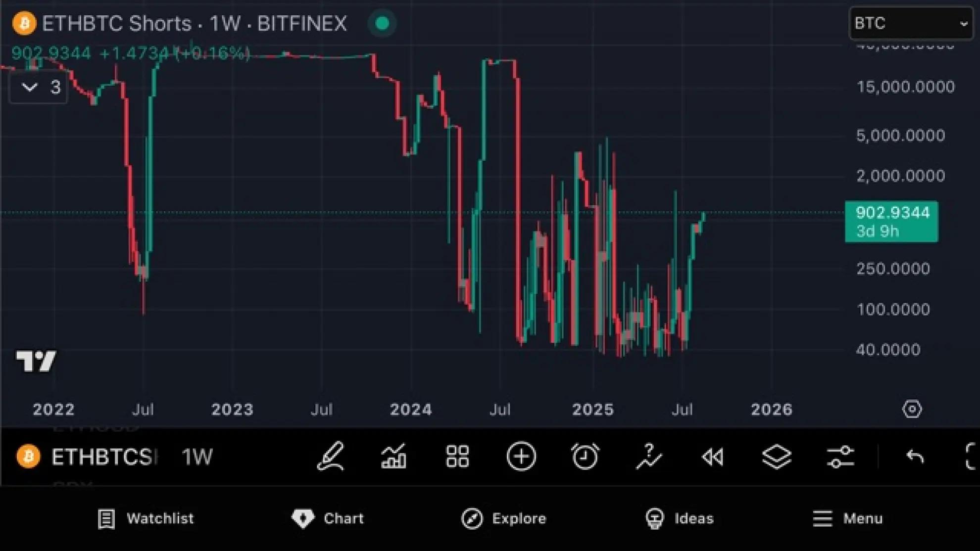Open the BTC currency dropdown

(x=910, y=23)
